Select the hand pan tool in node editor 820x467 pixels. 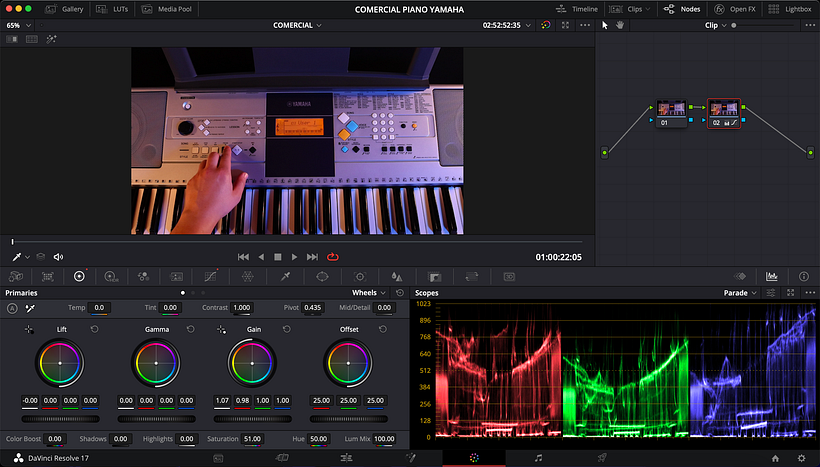pos(620,25)
